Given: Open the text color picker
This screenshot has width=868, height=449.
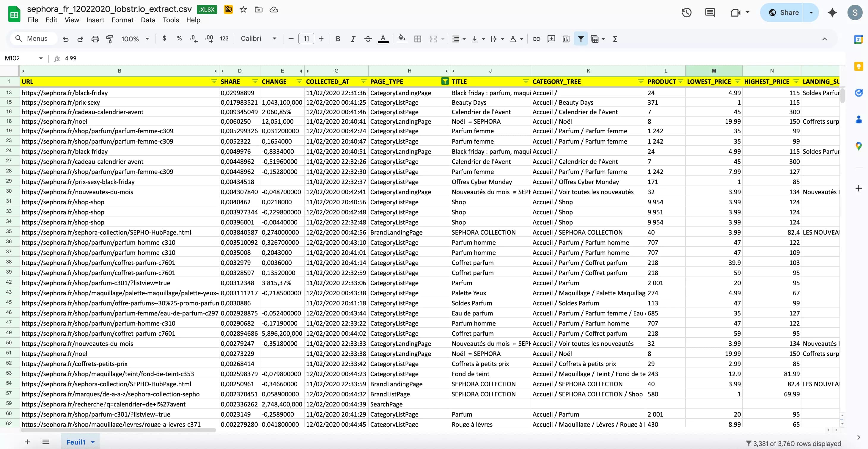Looking at the screenshot, I should [383, 38].
